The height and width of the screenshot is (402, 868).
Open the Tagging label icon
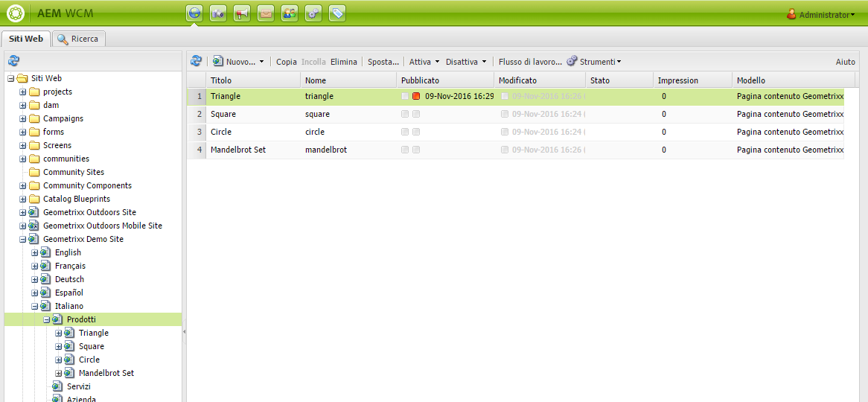pyautogui.click(x=337, y=14)
